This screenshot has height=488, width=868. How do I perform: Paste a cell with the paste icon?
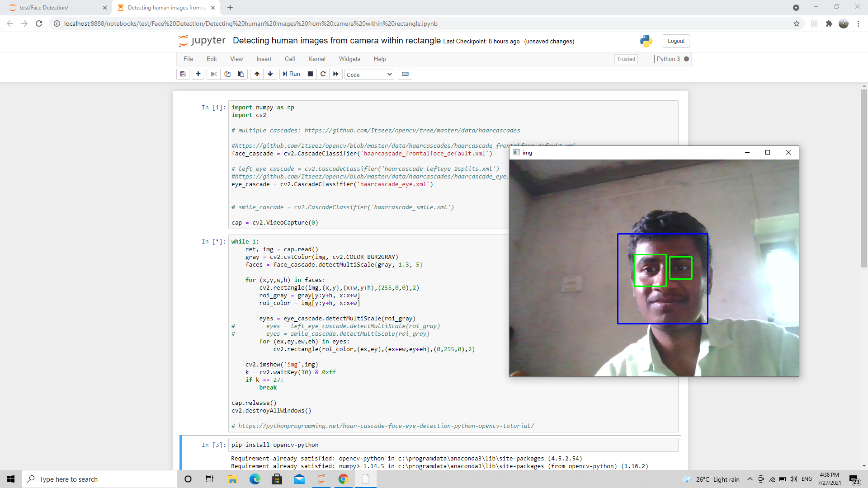pos(241,74)
